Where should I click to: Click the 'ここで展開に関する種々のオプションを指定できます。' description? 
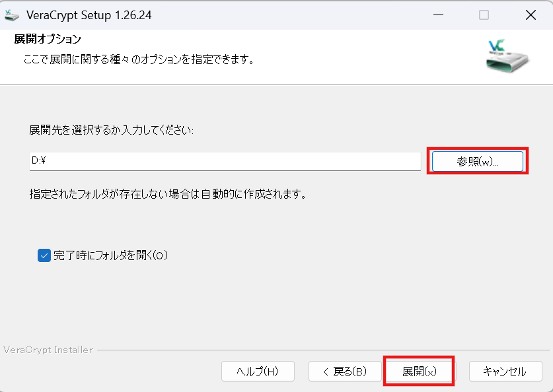(x=139, y=59)
